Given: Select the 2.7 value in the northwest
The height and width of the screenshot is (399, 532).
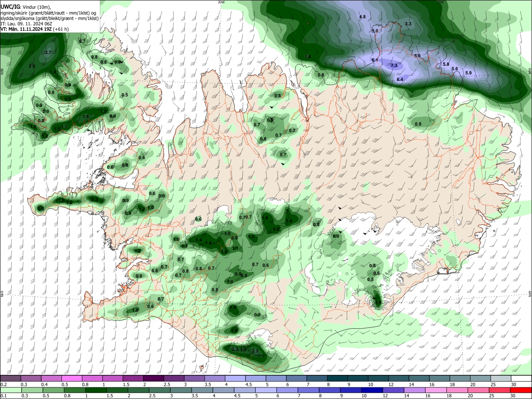Looking at the screenshot, I should tap(48, 52).
